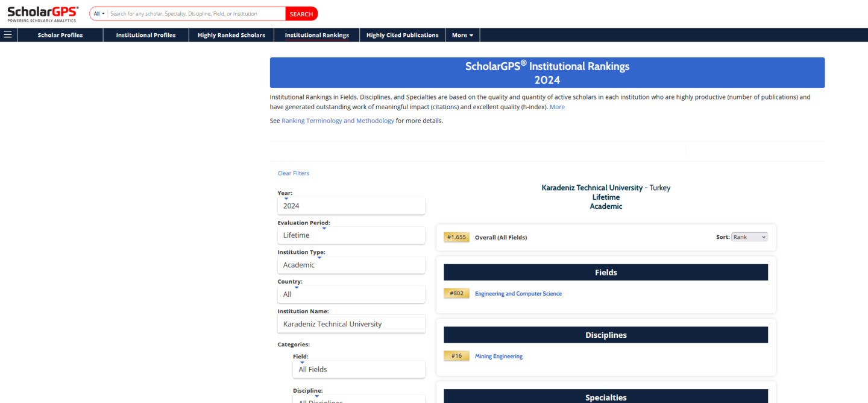This screenshot has height=403, width=868.
Task: Click the #16 rank badge
Action: (x=456, y=356)
